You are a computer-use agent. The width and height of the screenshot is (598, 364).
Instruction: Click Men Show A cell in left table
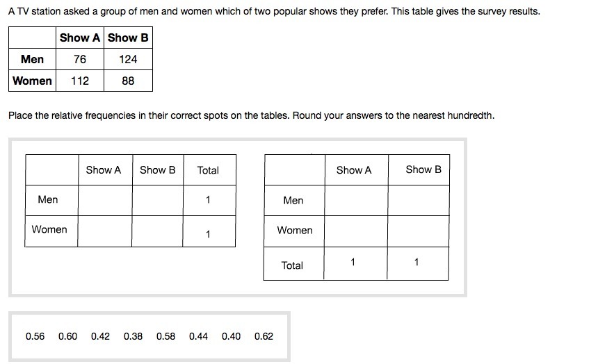[x=105, y=201]
